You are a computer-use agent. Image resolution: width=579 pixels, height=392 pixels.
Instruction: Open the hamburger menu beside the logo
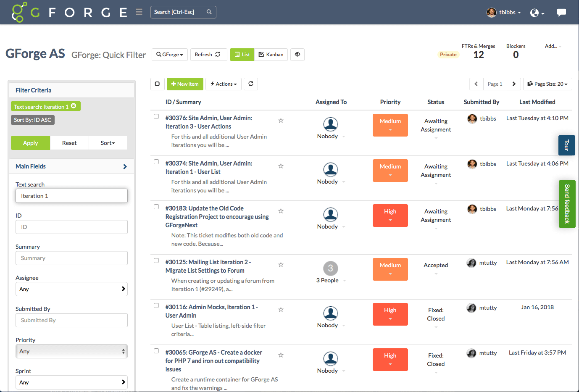[139, 12]
